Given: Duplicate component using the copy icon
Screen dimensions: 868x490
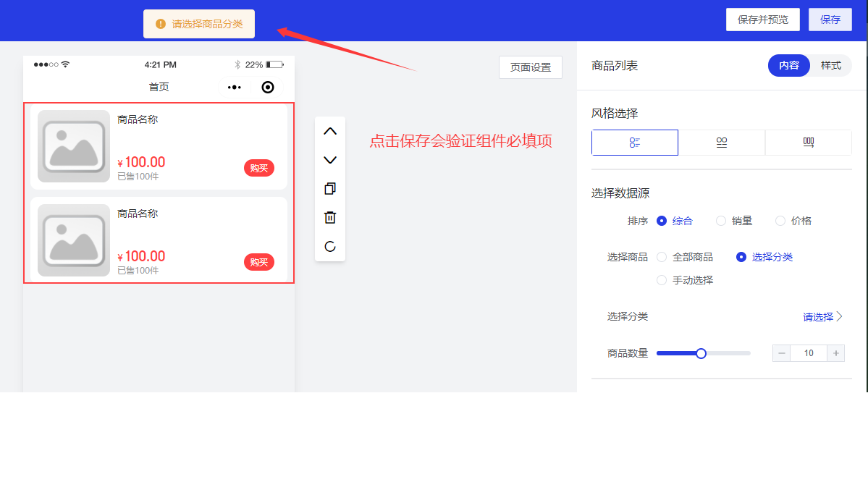Looking at the screenshot, I should (x=330, y=189).
